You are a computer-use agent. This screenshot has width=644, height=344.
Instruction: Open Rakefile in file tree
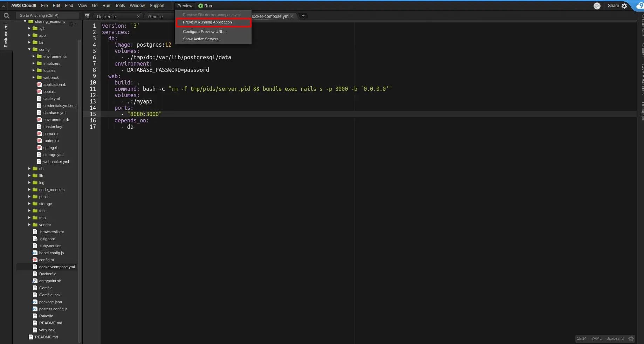click(x=46, y=316)
